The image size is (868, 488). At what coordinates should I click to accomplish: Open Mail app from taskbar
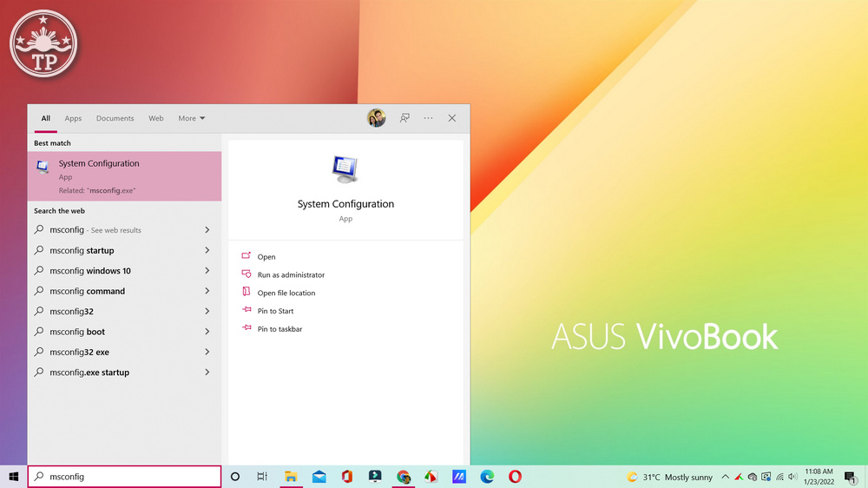point(319,477)
